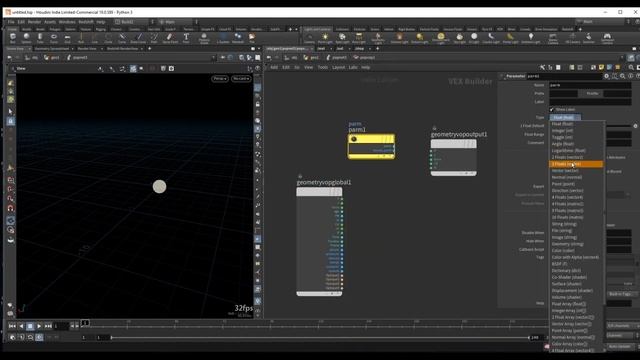Image resolution: width=640 pixels, height=360 pixels.
Task: Switch to the Render View tab
Action: 87,49
